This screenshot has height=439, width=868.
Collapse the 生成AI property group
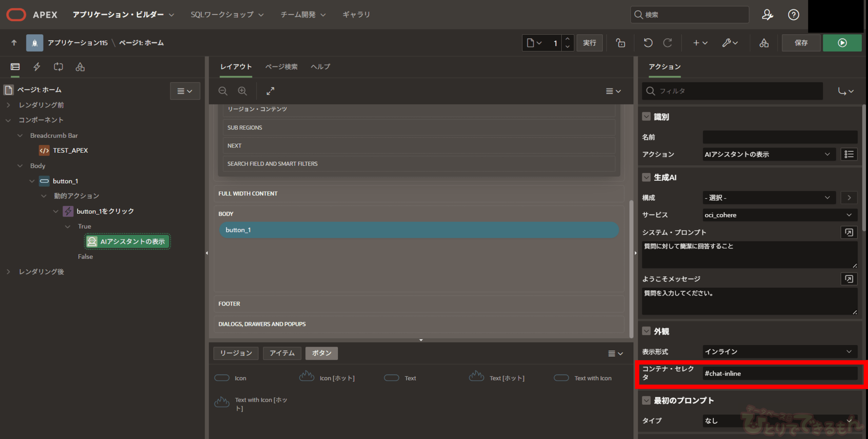(646, 177)
